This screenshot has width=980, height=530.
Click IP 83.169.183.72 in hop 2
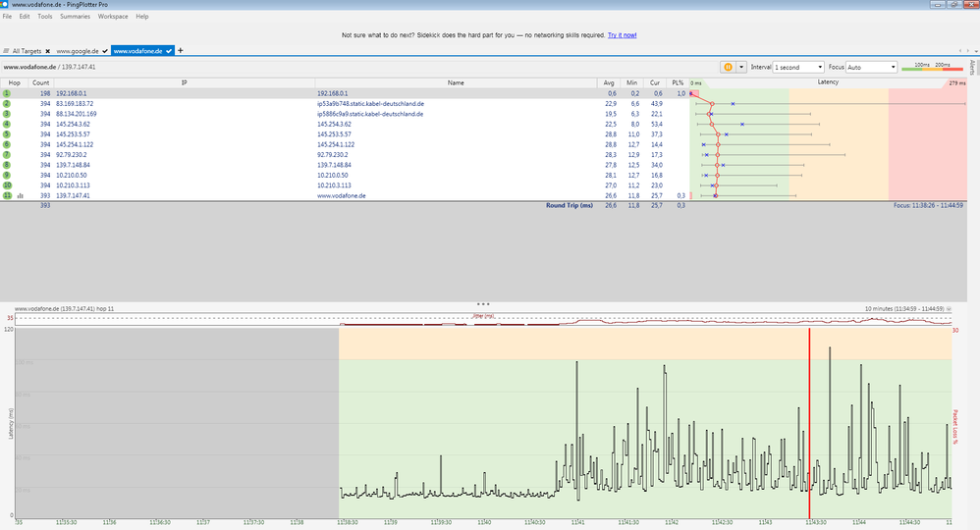(x=75, y=104)
